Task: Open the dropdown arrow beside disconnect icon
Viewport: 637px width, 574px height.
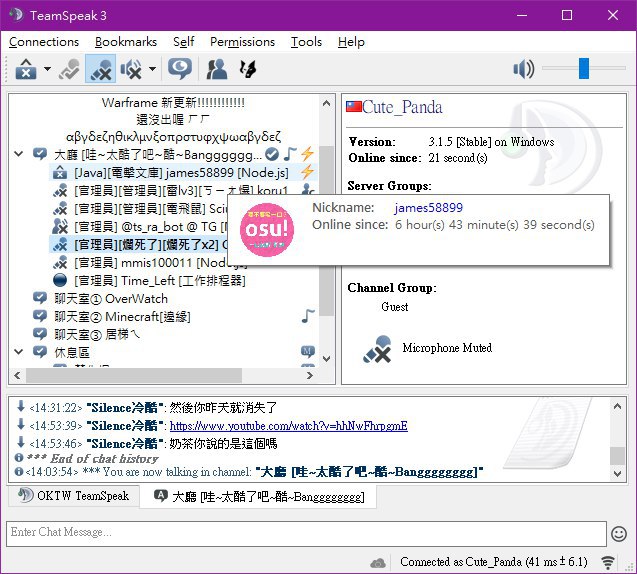Action: (47, 69)
